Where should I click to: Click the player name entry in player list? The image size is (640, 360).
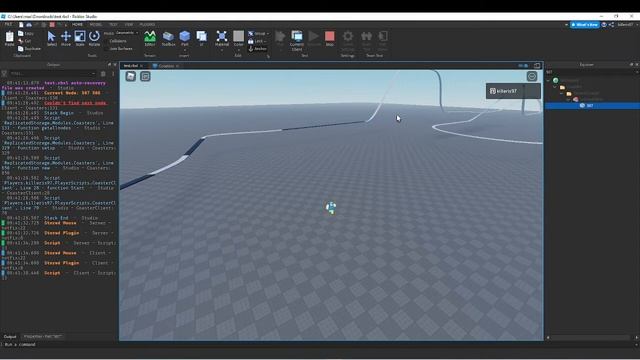click(513, 91)
